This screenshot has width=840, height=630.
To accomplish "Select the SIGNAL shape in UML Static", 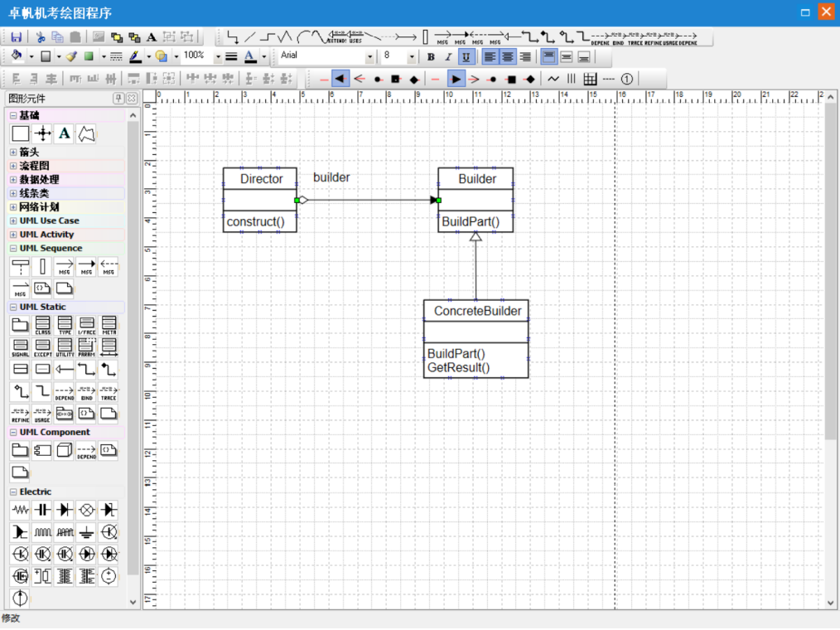I will [x=21, y=346].
